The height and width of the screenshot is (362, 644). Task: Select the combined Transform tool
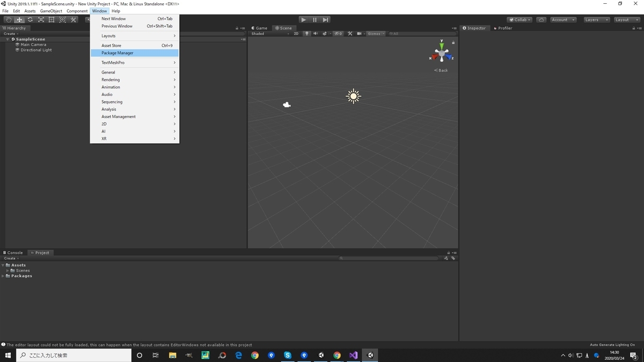click(x=62, y=20)
